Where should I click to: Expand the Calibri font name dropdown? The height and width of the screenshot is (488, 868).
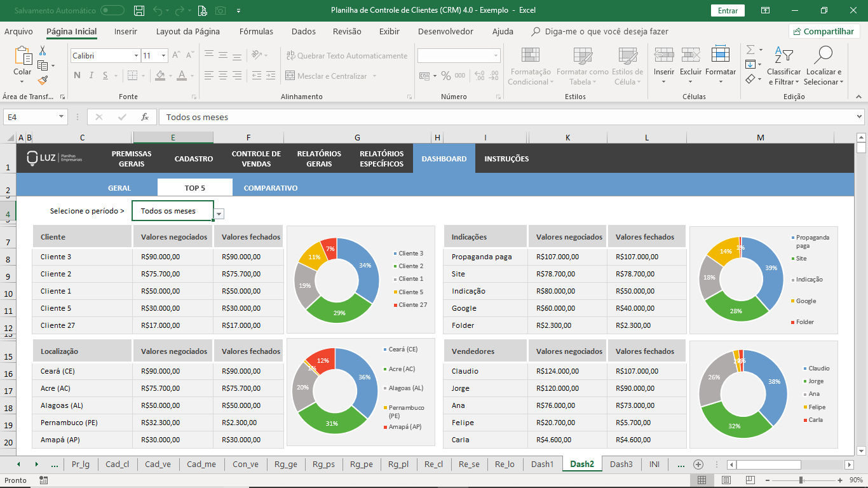(136, 56)
